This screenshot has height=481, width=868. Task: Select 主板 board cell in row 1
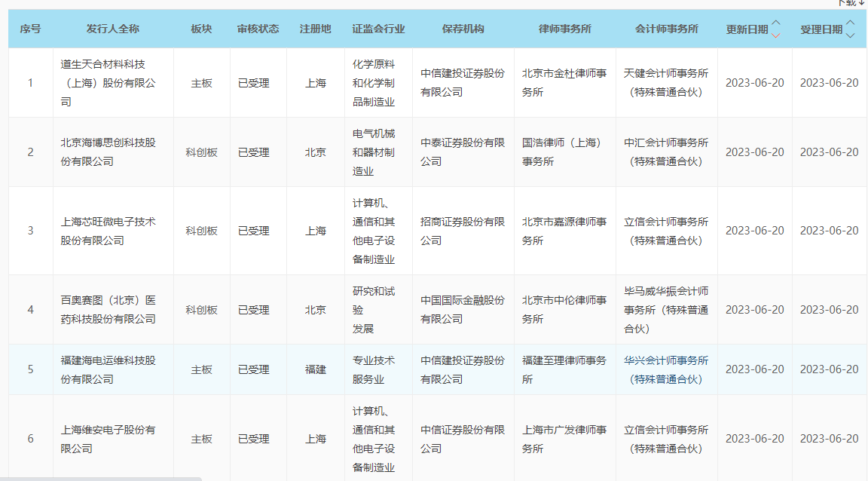coord(201,83)
